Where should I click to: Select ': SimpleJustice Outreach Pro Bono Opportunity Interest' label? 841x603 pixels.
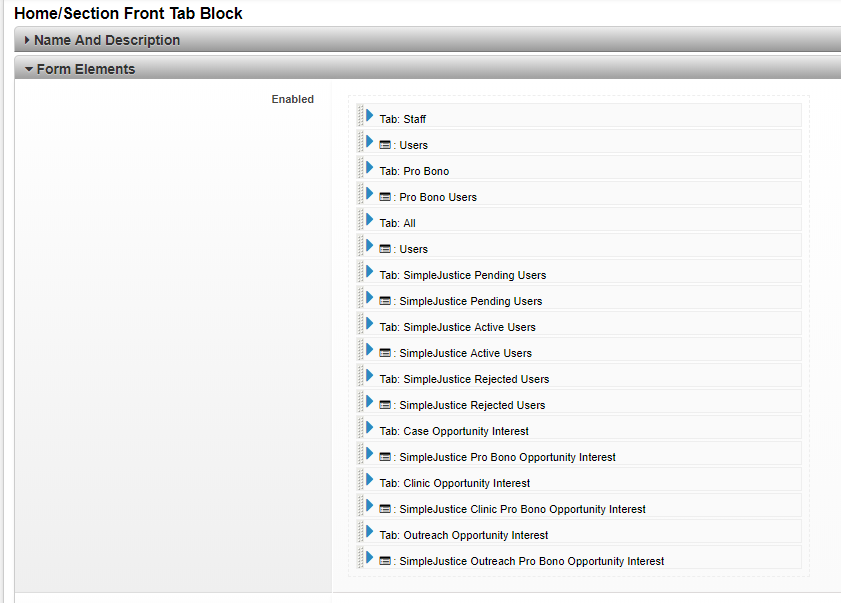[529, 562]
